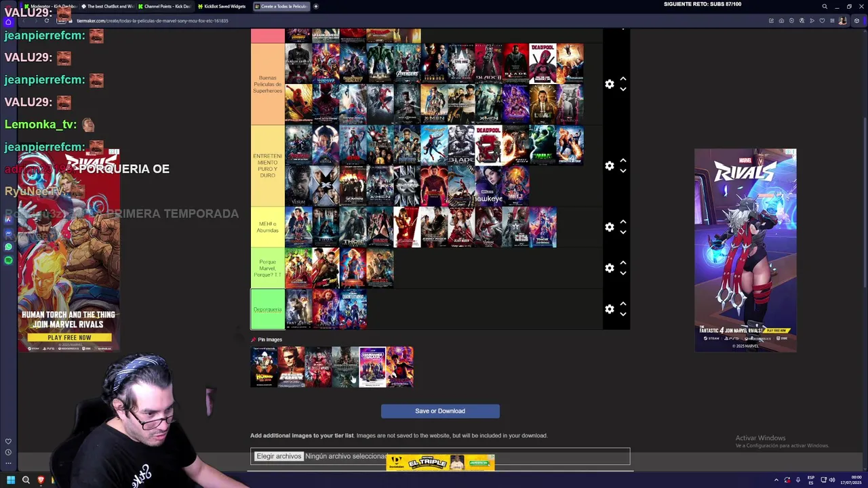Move the green Depporqueria row down
Screen dimensions: 868x488
pyautogui.click(x=623, y=314)
